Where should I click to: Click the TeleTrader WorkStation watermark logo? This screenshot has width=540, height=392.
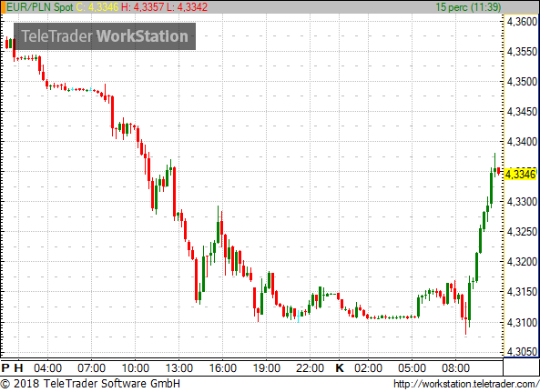click(x=105, y=36)
